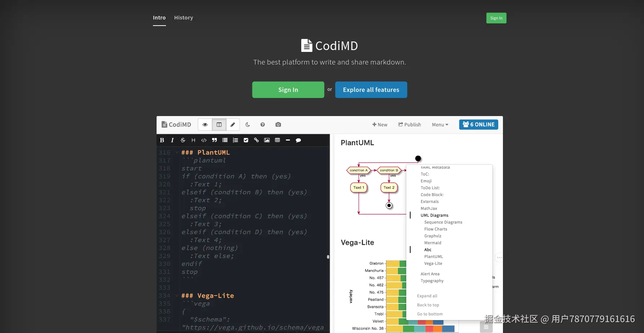Click Go to bottom link
The height and width of the screenshot is (333, 644).
click(430, 314)
